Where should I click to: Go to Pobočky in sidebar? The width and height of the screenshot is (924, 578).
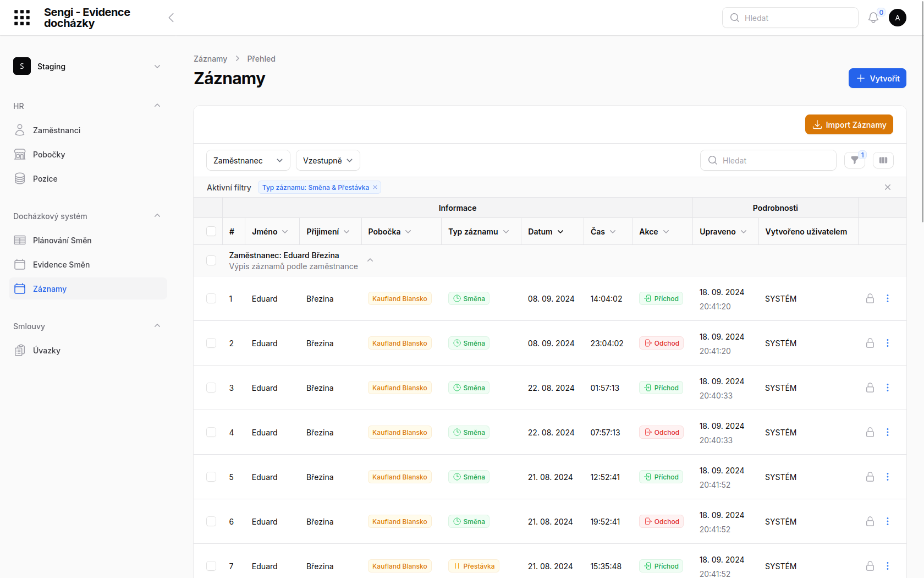click(x=88, y=154)
